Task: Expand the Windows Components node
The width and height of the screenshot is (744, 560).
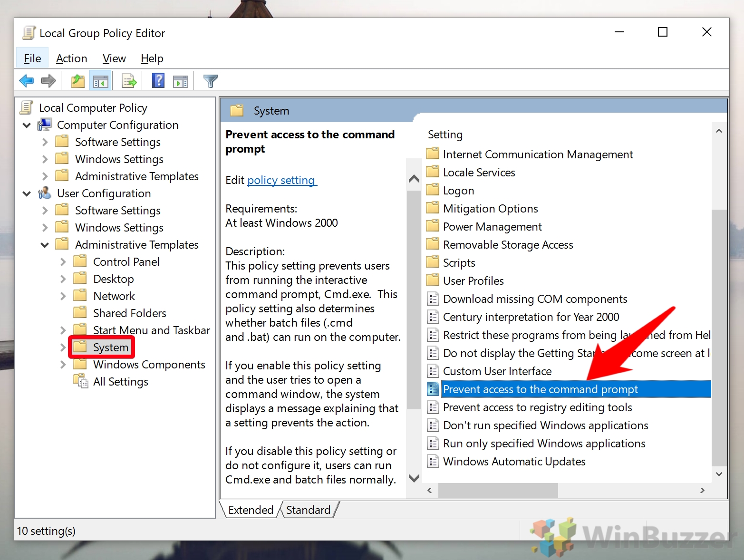Action: click(x=63, y=364)
